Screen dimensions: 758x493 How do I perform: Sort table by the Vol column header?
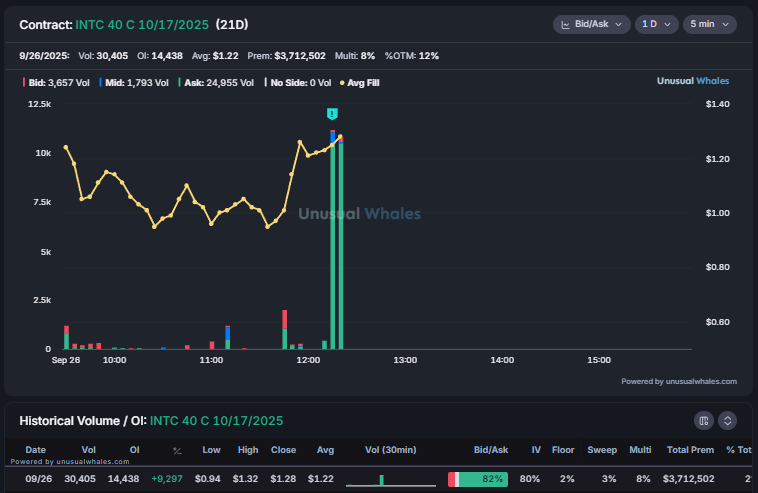(x=89, y=450)
